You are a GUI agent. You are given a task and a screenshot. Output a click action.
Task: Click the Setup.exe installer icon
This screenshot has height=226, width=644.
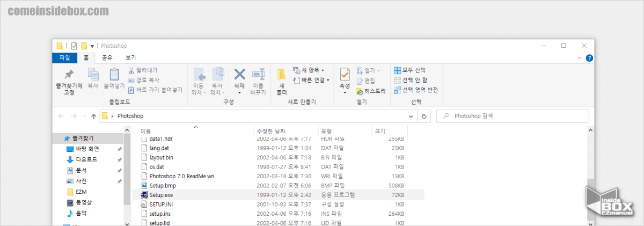(x=144, y=195)
